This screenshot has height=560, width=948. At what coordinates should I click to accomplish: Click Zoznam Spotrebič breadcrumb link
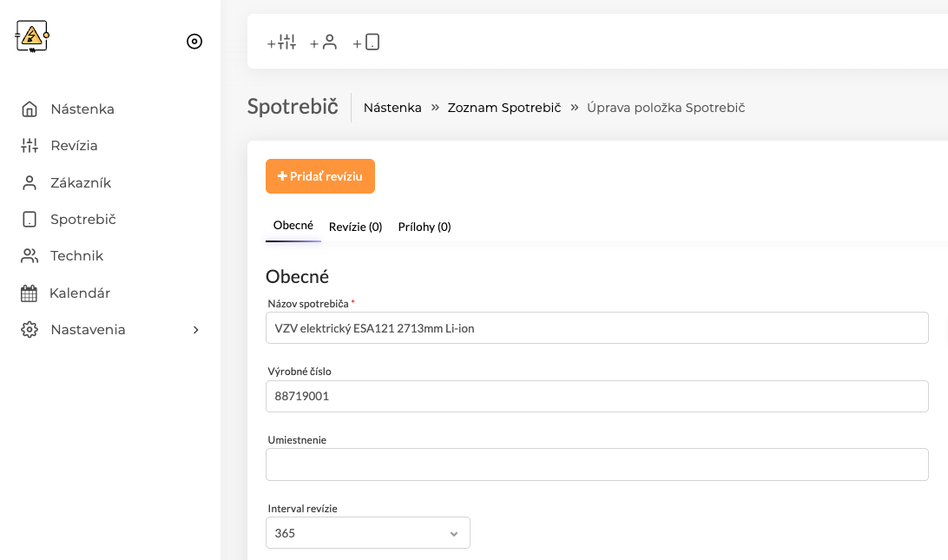coord(504,108)
